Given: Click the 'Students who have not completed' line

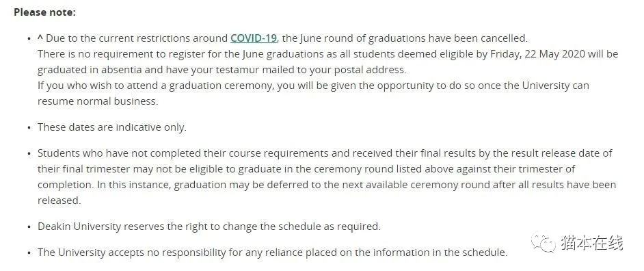Looking at the screenshot, I should tap(325, 153).
